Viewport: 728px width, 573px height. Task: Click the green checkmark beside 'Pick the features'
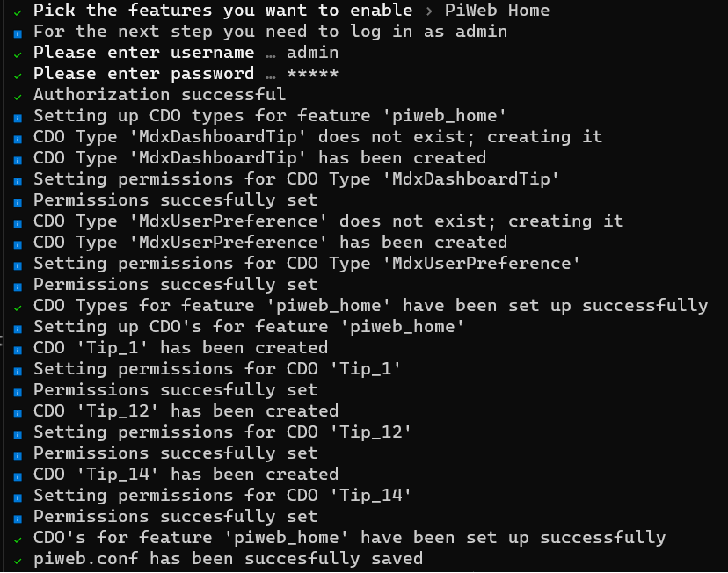[18, 11]
